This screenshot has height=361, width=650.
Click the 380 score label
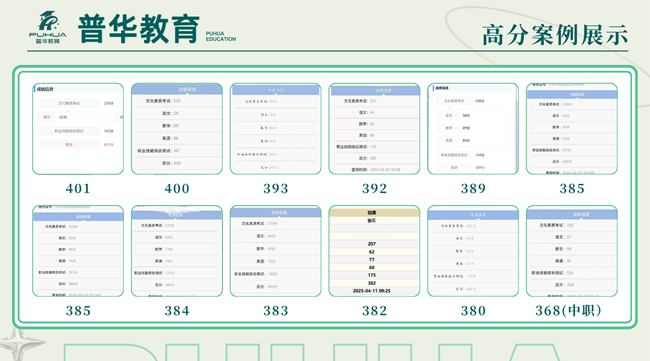pos(473,311)
